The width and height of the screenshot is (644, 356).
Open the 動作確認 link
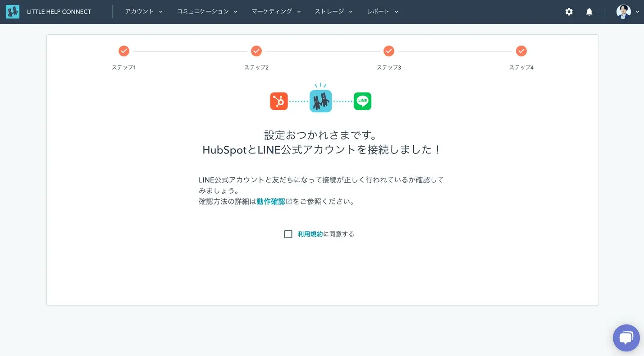pyautogui.click(x=271, y=202)
